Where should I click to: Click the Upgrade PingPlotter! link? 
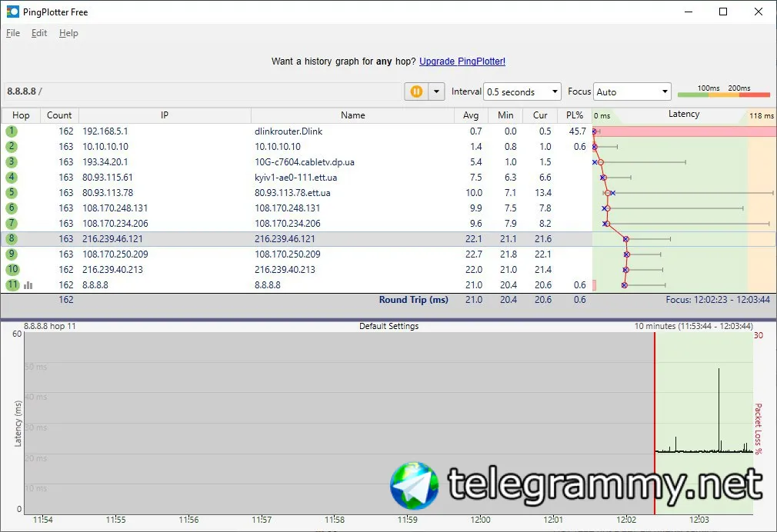pyautogui.click(x=462, y=62)
